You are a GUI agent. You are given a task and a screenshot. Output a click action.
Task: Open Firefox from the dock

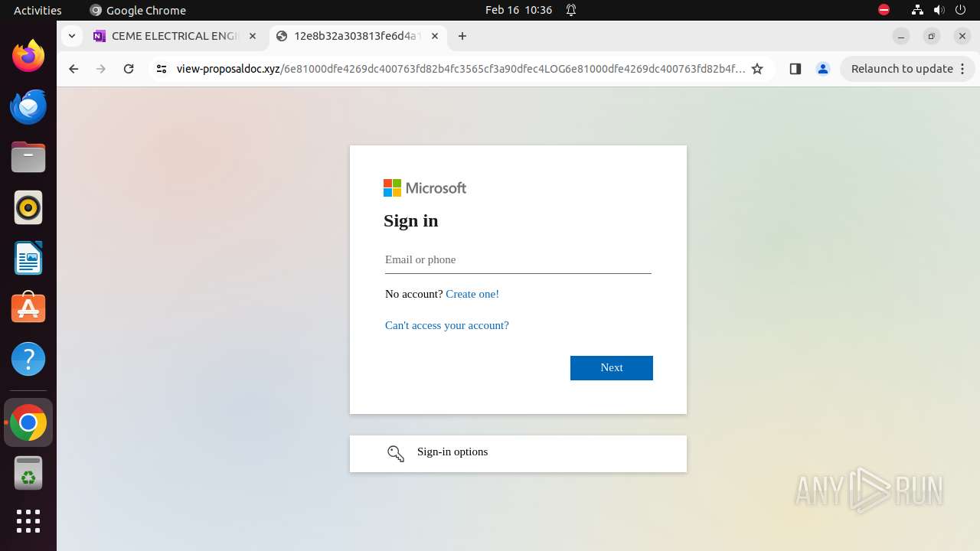pos(28,56)
